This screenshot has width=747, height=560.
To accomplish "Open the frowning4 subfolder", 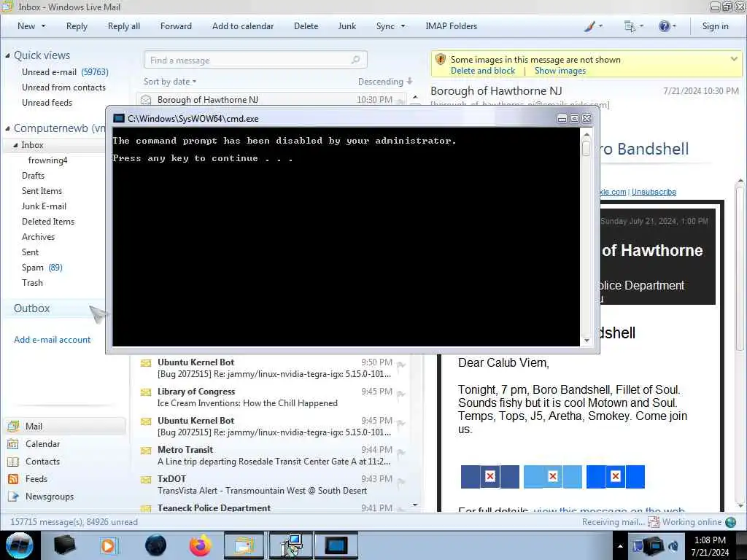I will pyautogui.click(x=47, y=160).
